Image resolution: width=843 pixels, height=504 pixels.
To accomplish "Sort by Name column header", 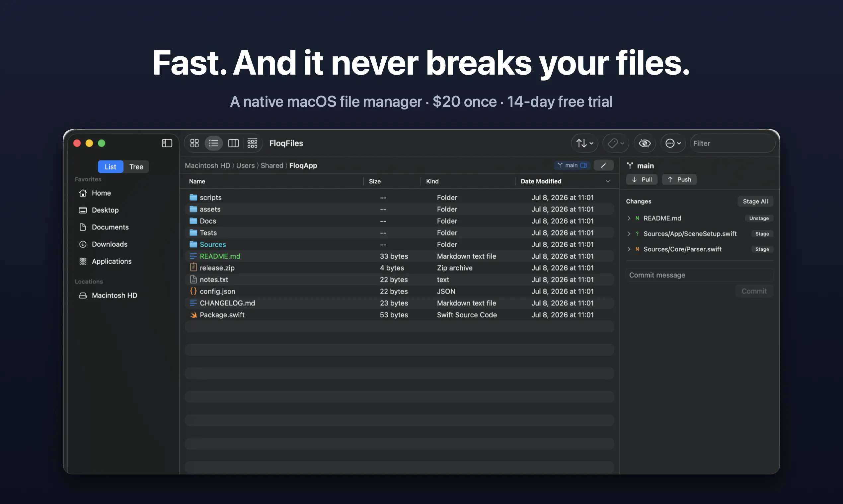I will pyautogui.click(x=197, y=181).
